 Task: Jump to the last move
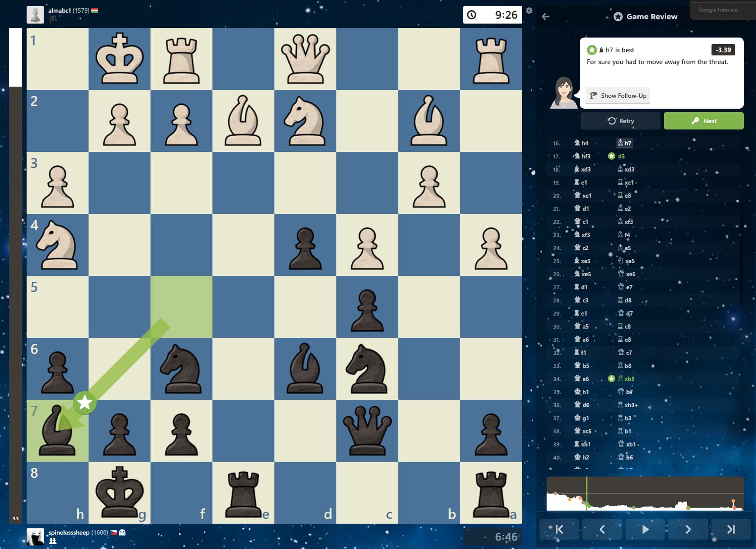pyautogui.click(x=731, y=529)
